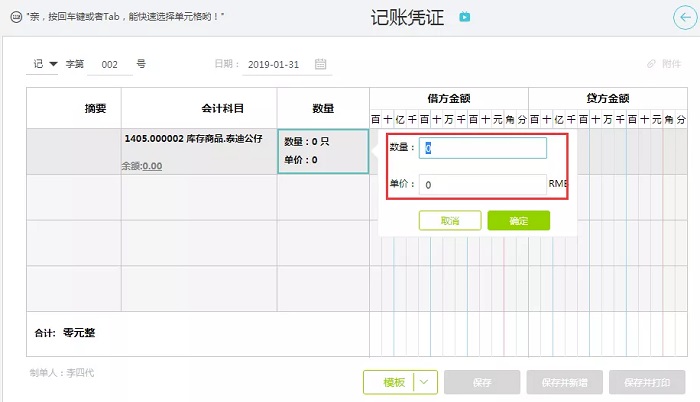
Task: Expand the 记 voucher type dropdown
Action: click(44, 64)
